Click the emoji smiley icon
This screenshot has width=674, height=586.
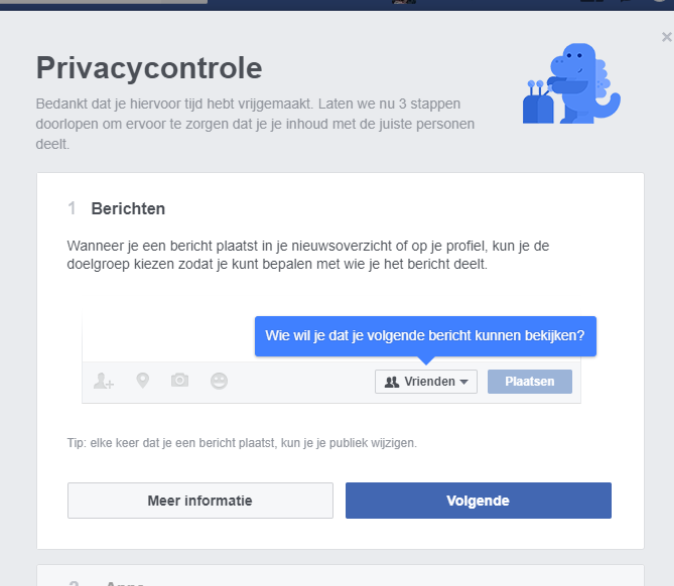pos(218,381)
